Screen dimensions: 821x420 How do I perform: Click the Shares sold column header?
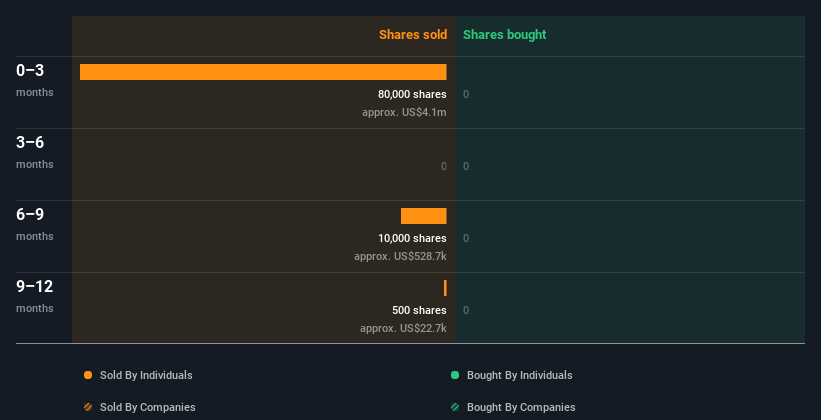click(413, 35)
